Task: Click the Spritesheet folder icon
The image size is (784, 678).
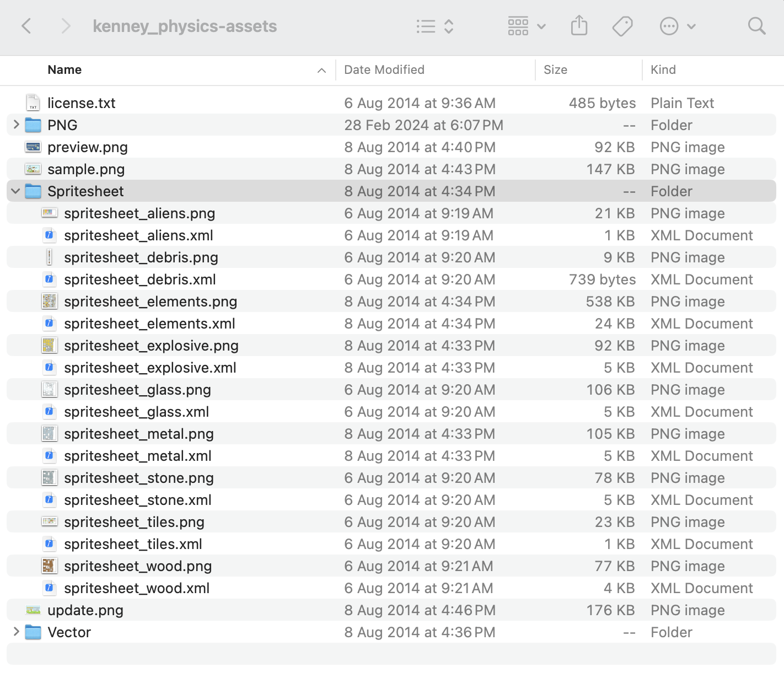Action: click(33, 191)
